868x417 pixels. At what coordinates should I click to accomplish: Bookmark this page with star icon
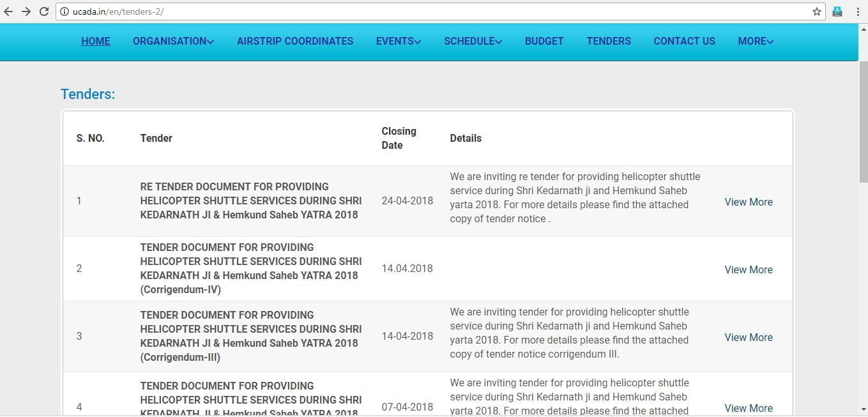pos(816,11)
